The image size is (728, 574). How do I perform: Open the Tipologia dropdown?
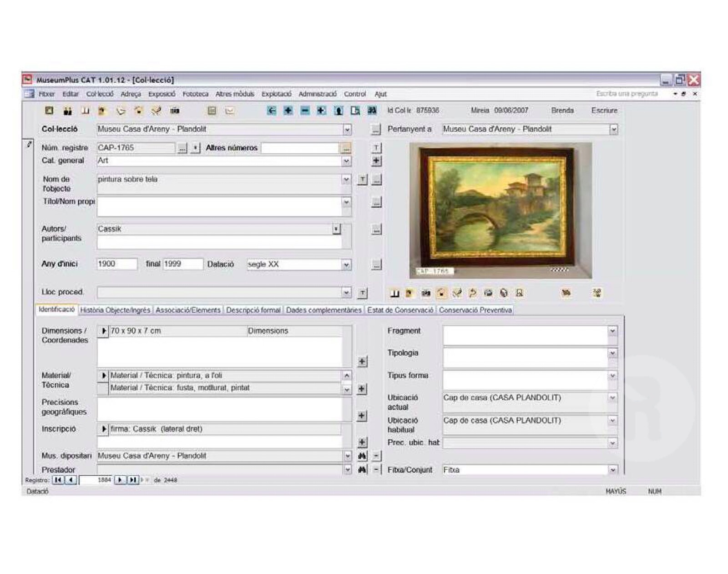[612, 353]
